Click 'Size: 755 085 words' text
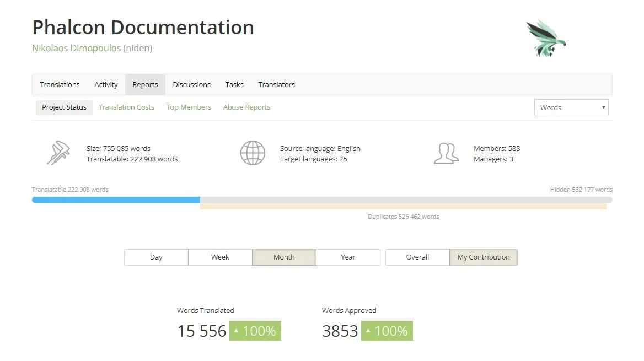This screenshot has width=644, height=361. [x=119, y=149]
